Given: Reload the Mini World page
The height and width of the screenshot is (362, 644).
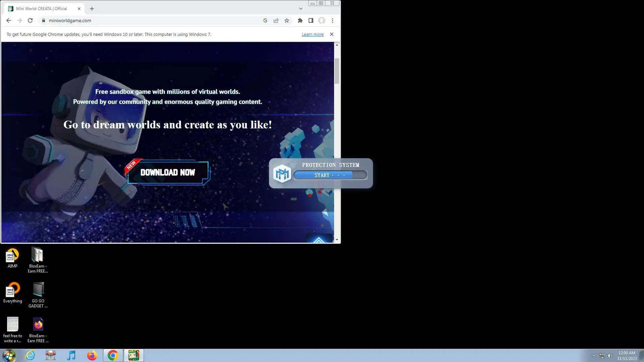Looking at the screenshot, I should pyautogui.click(x=30, y=20).
